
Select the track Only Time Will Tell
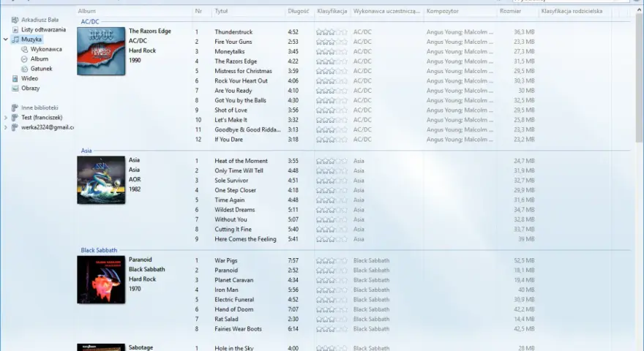pyautogui.click(x=239, y=171)
